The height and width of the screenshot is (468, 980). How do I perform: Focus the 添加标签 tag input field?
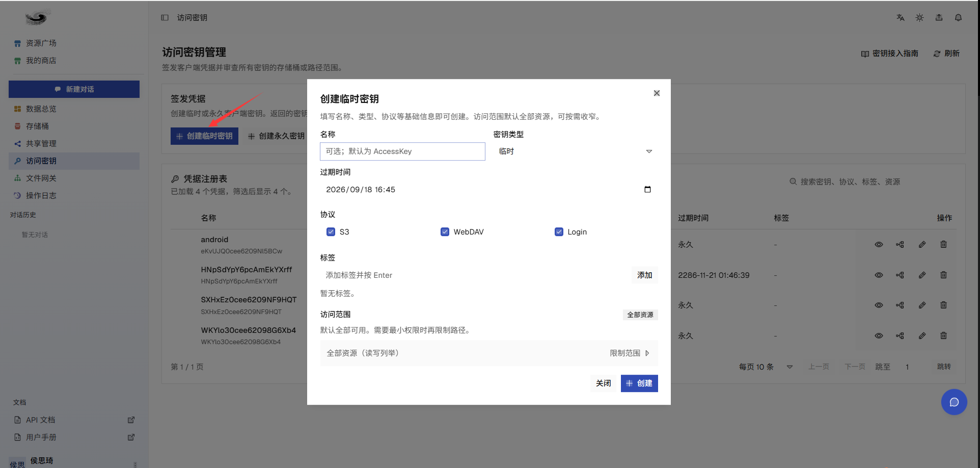(475, 275)
